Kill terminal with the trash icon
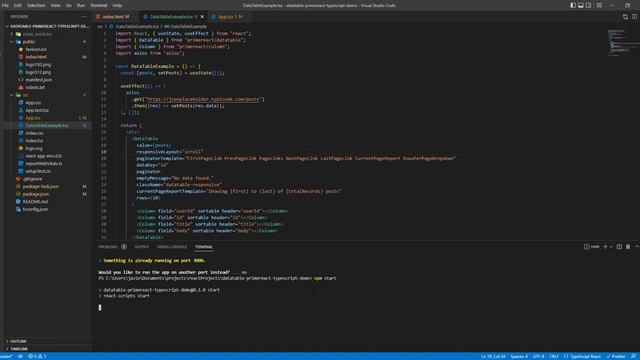 [x=628, y=247]
